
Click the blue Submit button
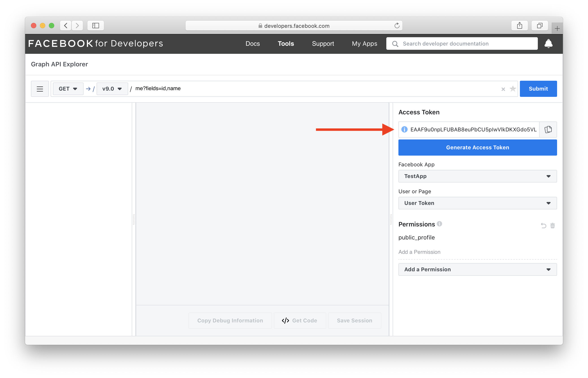538,89
